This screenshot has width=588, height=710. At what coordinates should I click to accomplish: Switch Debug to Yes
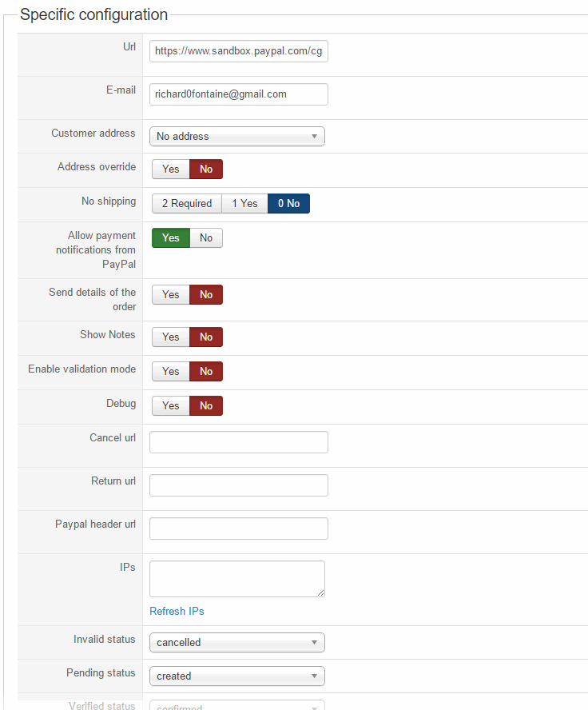[171, 406]
